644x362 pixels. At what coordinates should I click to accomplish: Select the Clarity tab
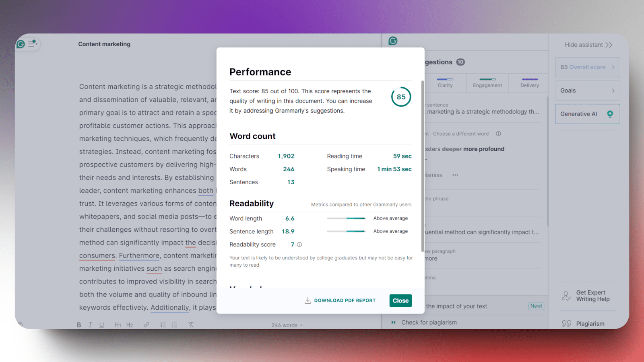pyautogui.click(x=445, y=83)
